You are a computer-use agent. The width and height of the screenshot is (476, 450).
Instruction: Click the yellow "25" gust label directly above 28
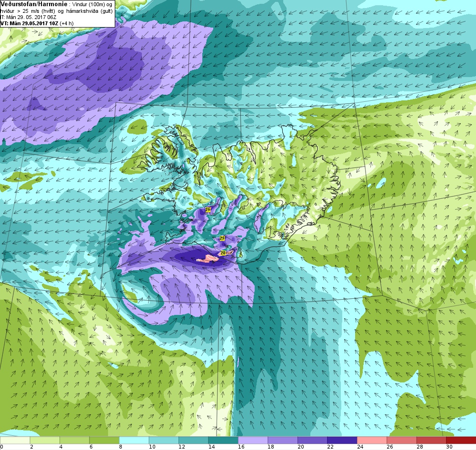tap(222, 238)
